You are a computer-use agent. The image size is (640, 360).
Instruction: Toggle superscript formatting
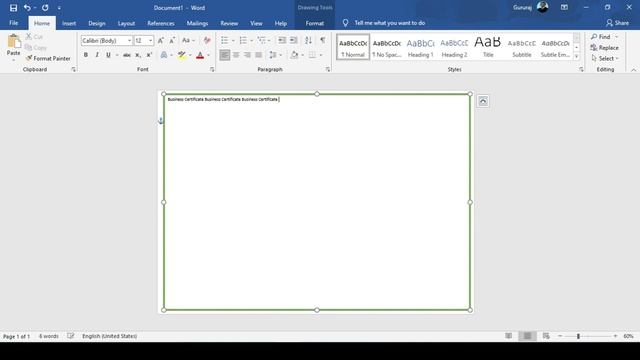(x=149, y=55)
